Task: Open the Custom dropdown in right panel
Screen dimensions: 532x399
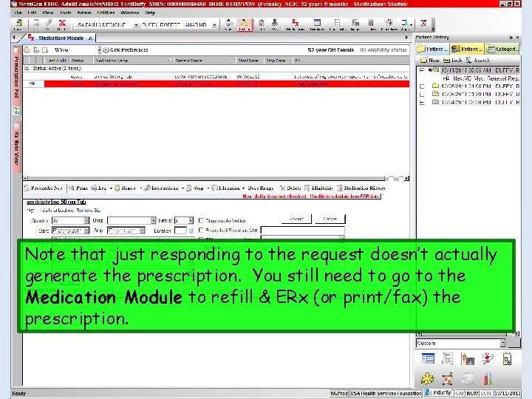Action: pos(502,343)
